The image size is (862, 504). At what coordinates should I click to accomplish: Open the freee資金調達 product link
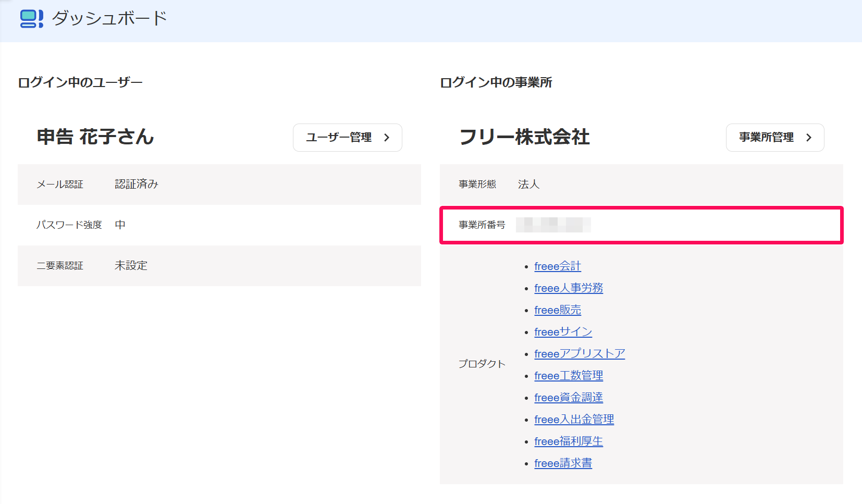[x=568, y=397]
